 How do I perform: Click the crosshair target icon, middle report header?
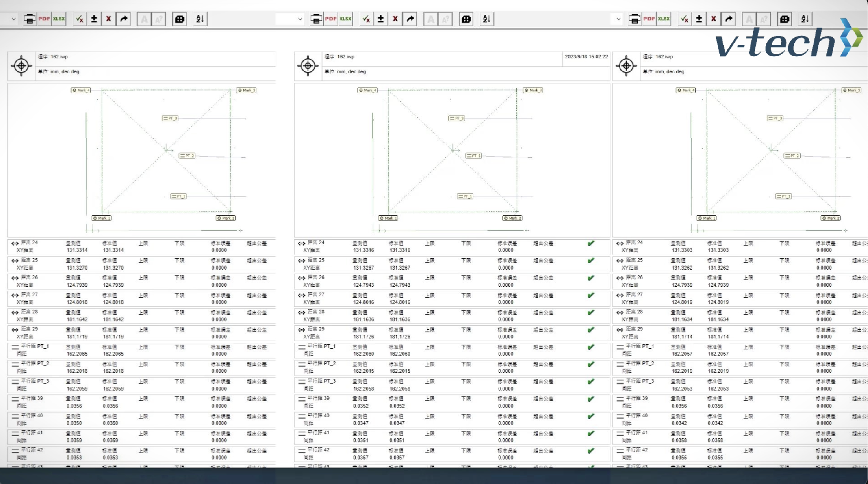click(x=308, y=66)
